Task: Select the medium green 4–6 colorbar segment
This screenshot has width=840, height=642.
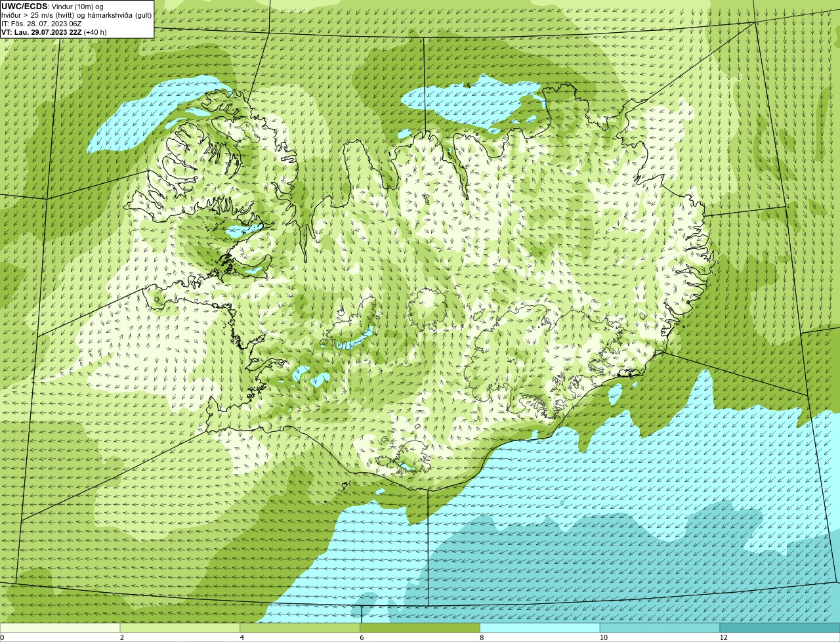Action: click(300, 628)
